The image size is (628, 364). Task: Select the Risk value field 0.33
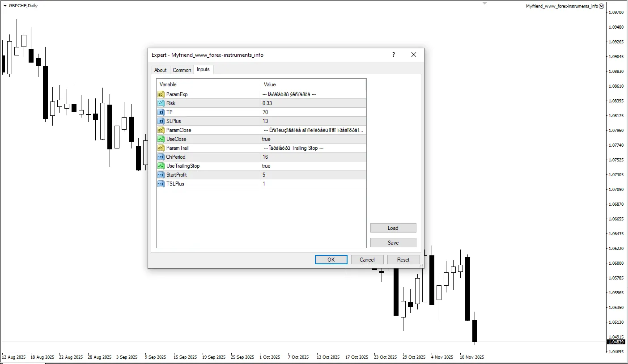[313, 103]
